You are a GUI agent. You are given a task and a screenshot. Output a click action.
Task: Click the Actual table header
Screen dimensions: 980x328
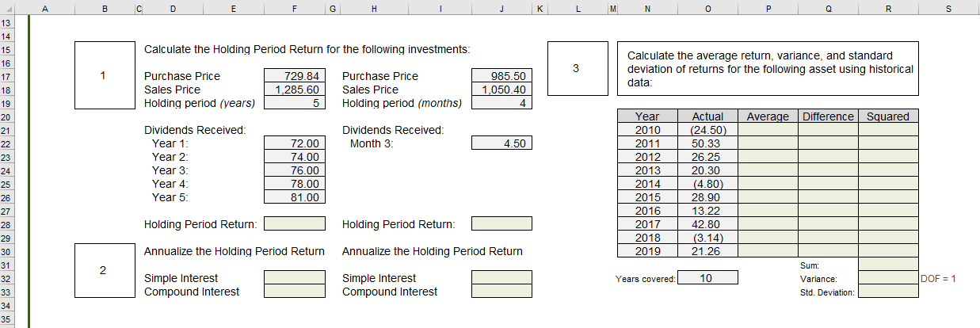[707, 116]
